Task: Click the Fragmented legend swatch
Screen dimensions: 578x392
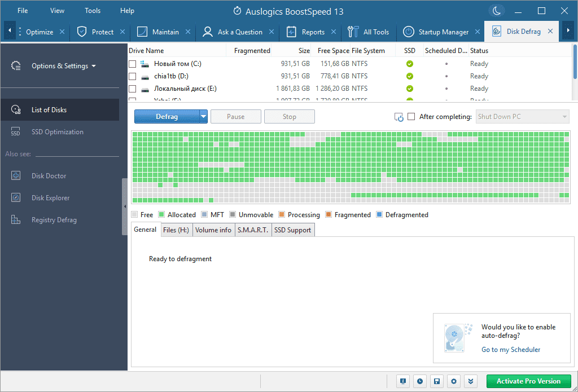Action: (328, 214)
